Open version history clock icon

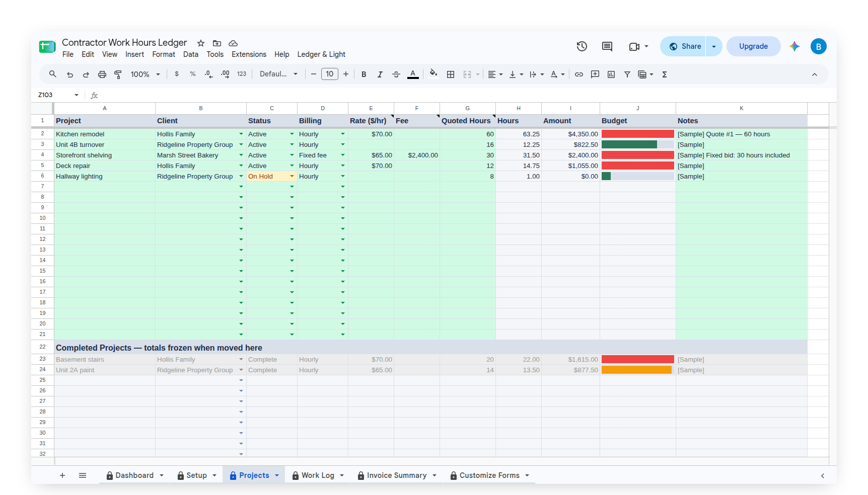582,46
